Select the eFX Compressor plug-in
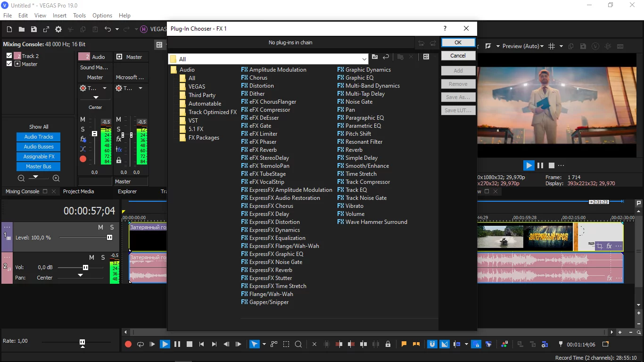Viewport: 644px width, 362px height. pyautogui.click(x=265, y=110)
